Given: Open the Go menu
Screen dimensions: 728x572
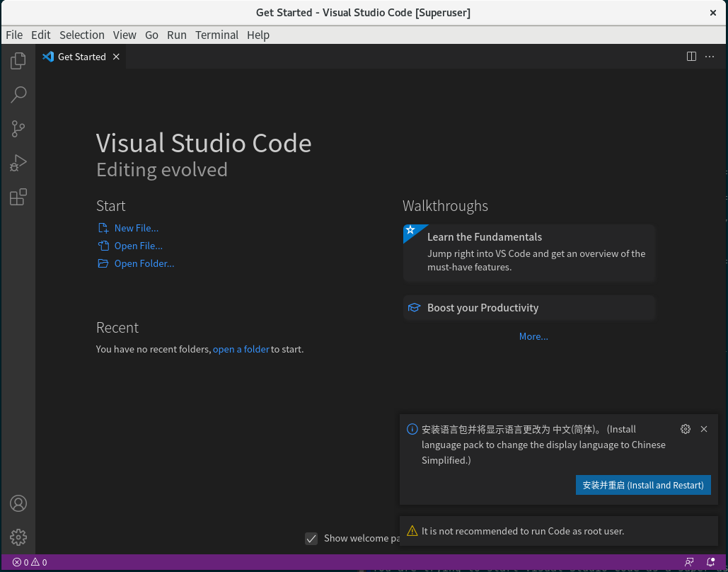Looking at the screenshot, I should 151,35.
